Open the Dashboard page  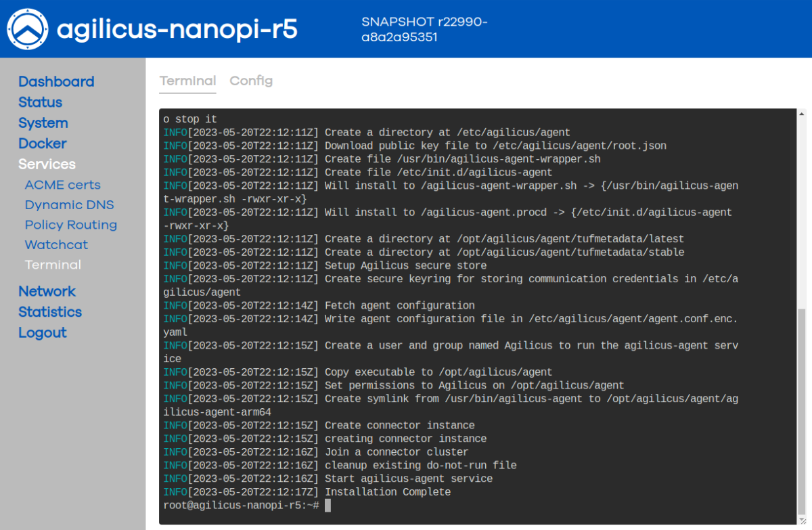(56, 81)
